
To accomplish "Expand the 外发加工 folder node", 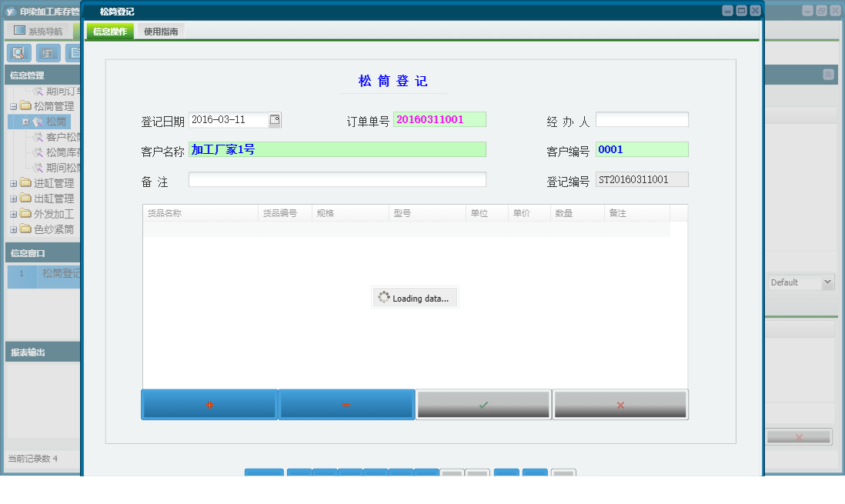I will pos(13,214).
